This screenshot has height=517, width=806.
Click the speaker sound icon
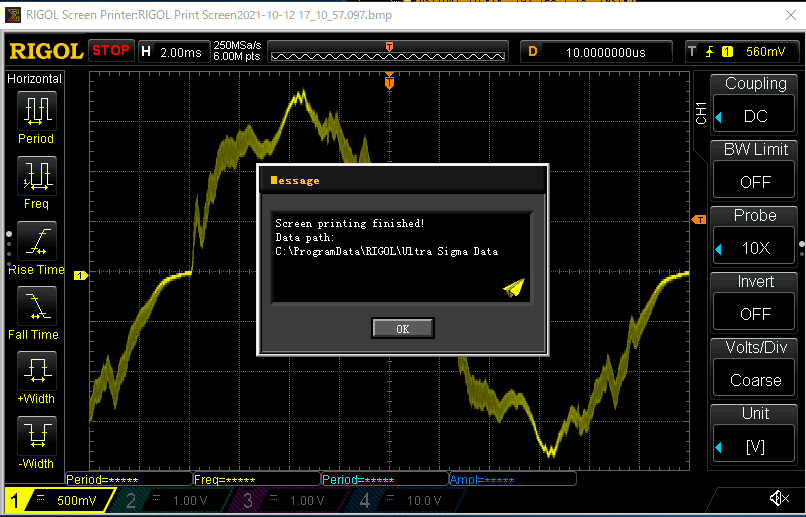point(778,499)
